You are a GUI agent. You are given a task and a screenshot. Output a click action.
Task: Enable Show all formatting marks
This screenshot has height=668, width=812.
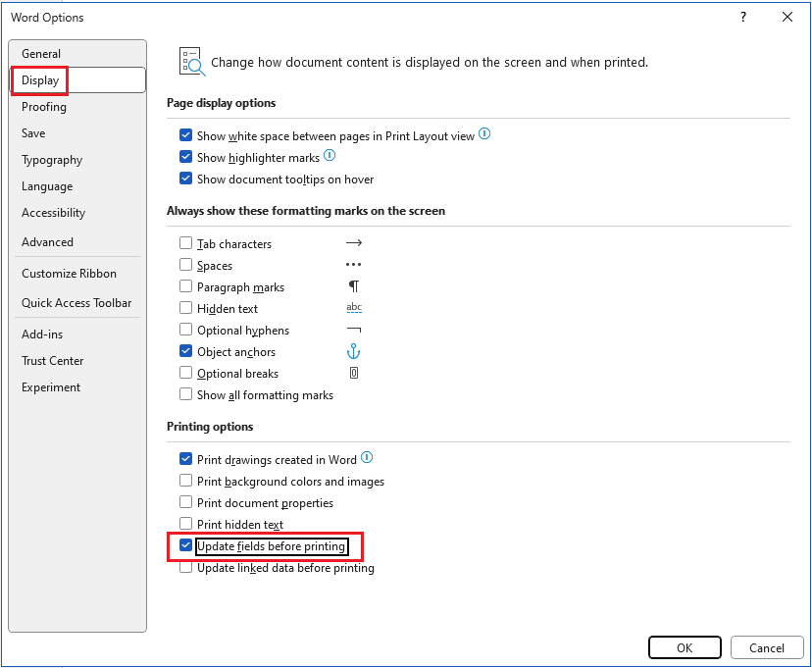[186, 394]
